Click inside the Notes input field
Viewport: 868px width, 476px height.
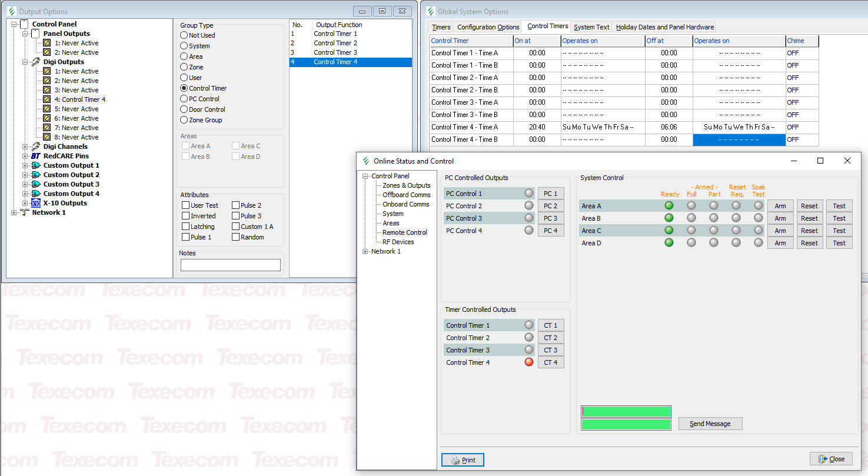pos(230,265)
